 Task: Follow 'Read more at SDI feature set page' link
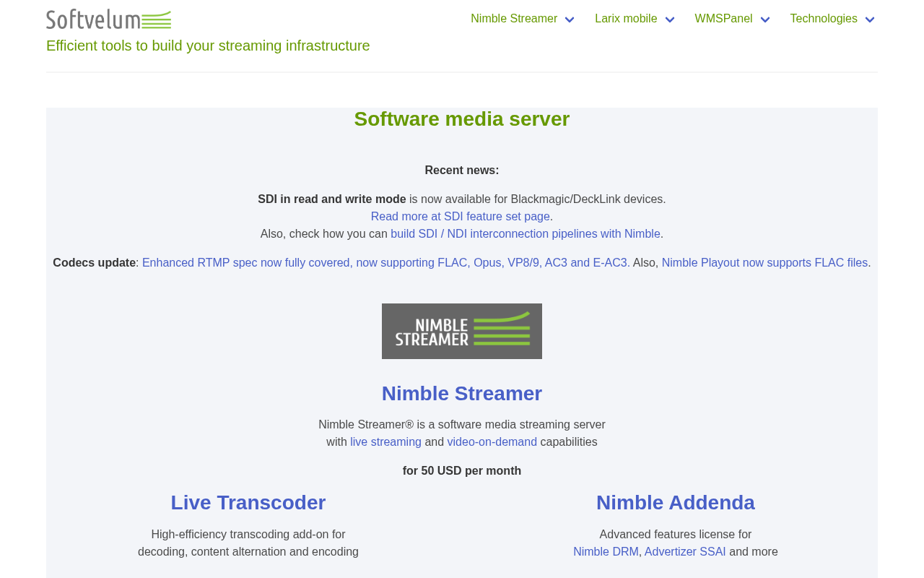click(x=461, y=217)
